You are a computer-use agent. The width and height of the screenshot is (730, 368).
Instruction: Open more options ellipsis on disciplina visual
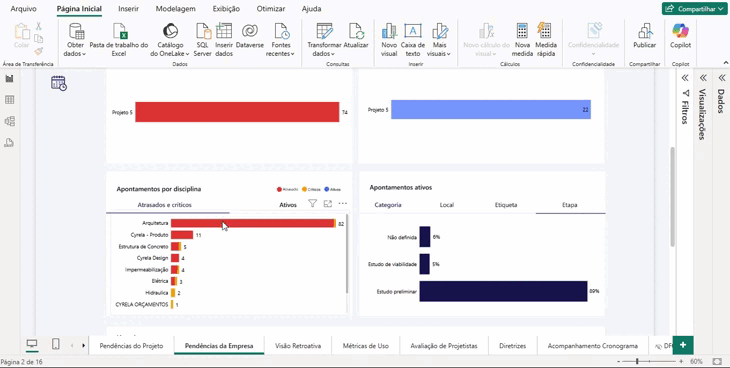pos(343,204)
